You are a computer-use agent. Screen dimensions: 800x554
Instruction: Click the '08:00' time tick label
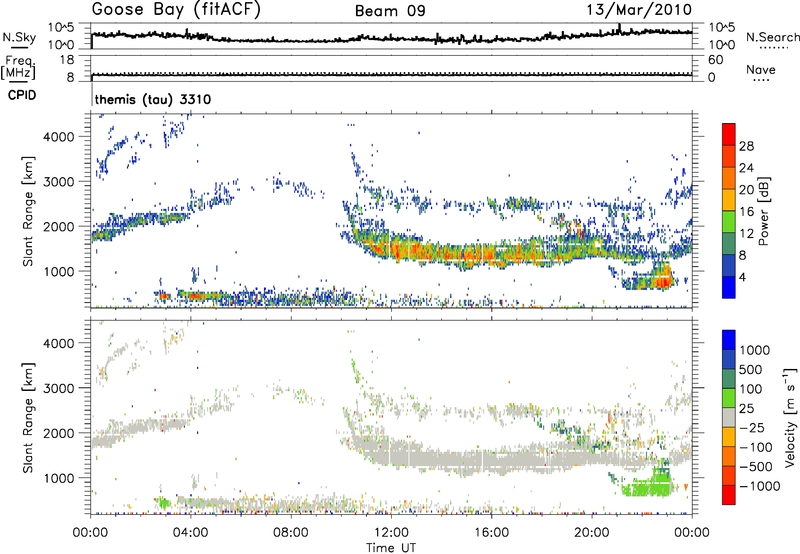291,533
